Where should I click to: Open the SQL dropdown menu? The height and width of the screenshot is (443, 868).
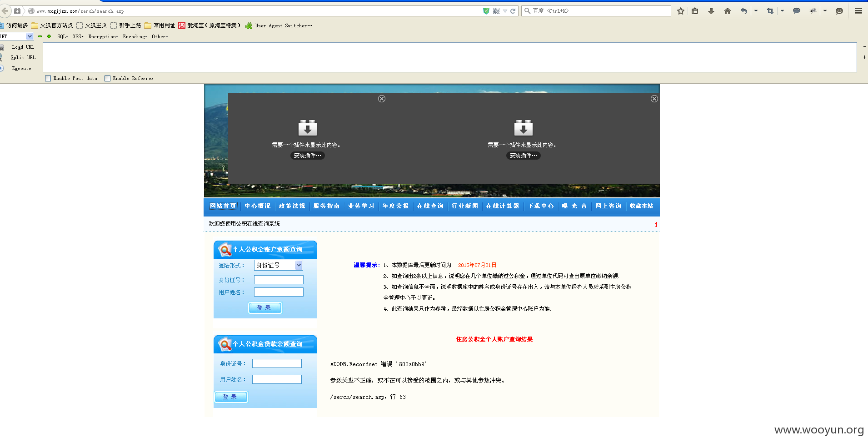[62, 36]
